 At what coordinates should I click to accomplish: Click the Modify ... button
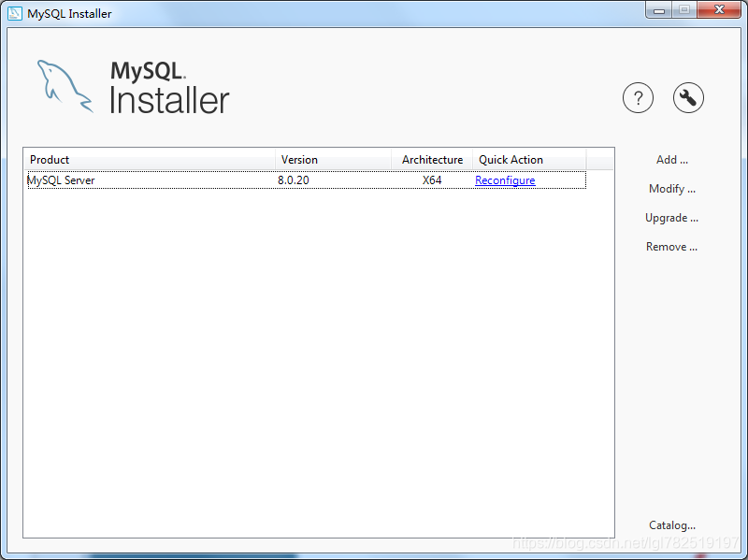[x=671, y=189]
